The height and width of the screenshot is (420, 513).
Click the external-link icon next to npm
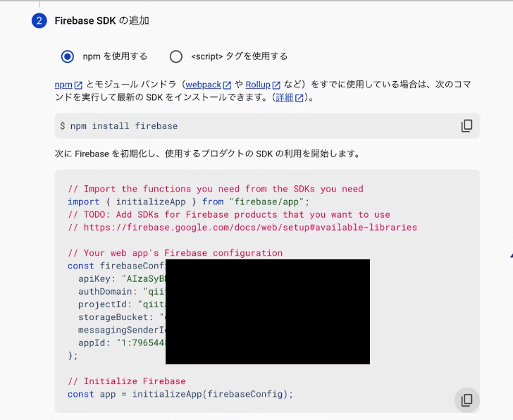click(x=78, y=85)
